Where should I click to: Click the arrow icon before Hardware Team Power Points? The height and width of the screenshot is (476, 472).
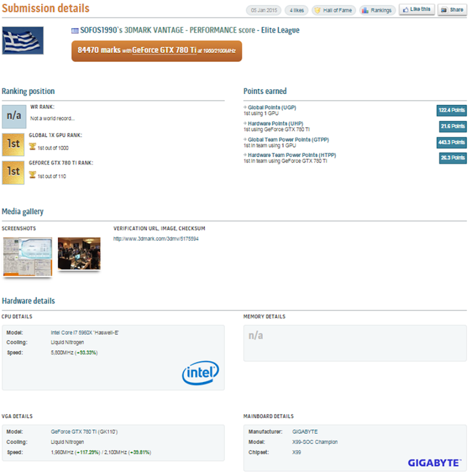point(245,155)
